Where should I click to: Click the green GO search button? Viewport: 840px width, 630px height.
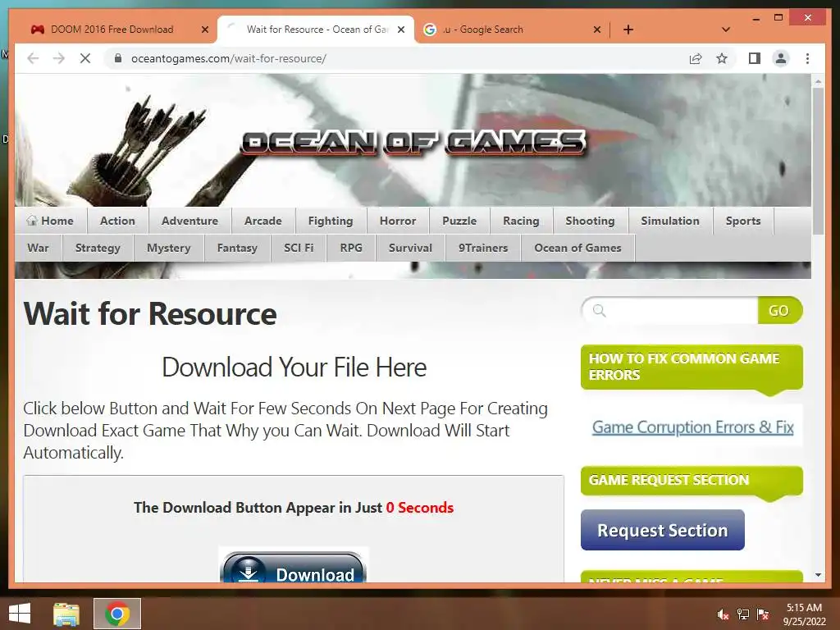[779, 310]
